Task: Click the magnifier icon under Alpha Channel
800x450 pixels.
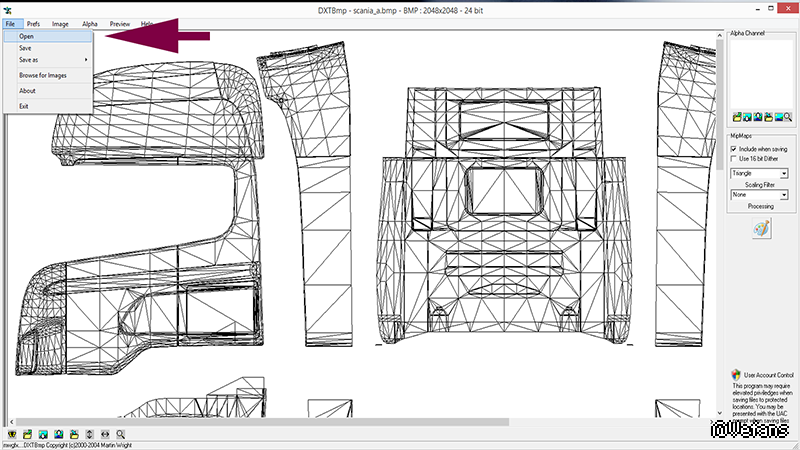Action: coord(789,118)
